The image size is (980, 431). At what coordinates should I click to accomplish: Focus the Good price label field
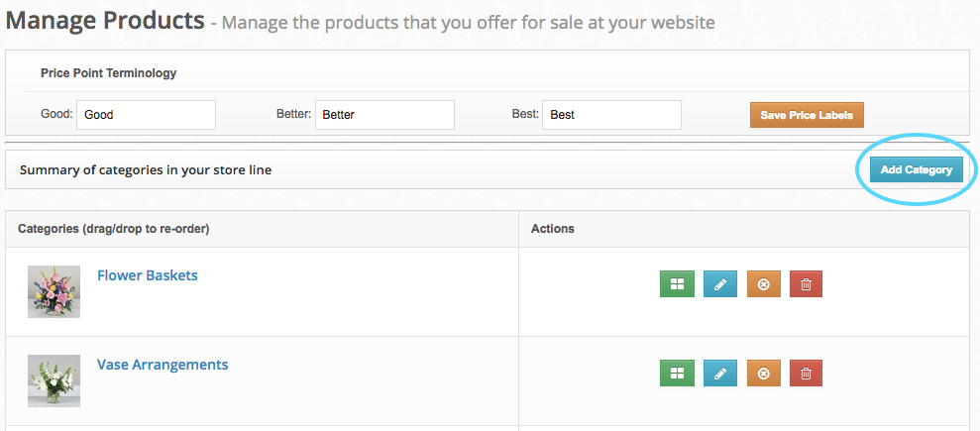click(146, 115)
